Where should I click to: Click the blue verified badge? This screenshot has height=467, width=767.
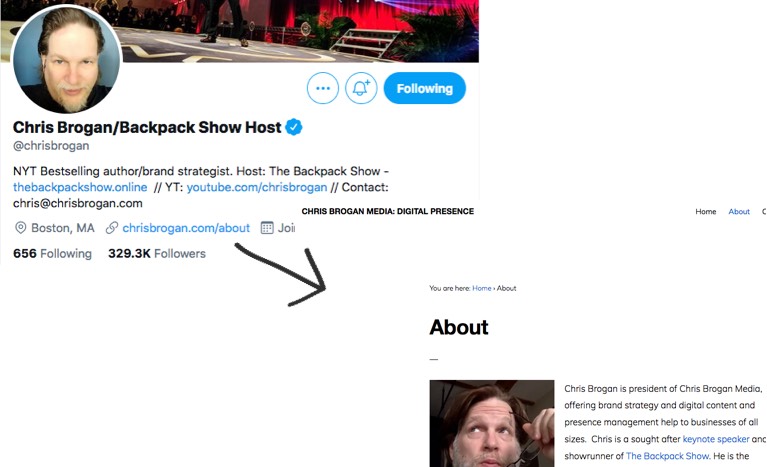pos(293,127)
